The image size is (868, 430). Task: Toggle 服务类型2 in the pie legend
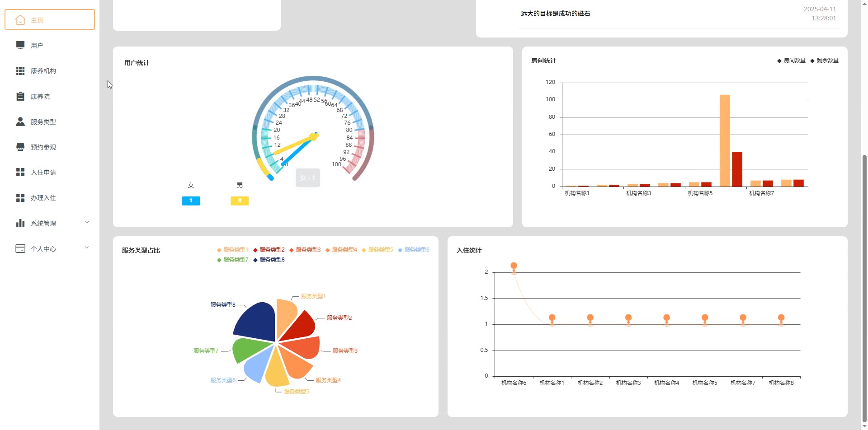coord(269,250)
